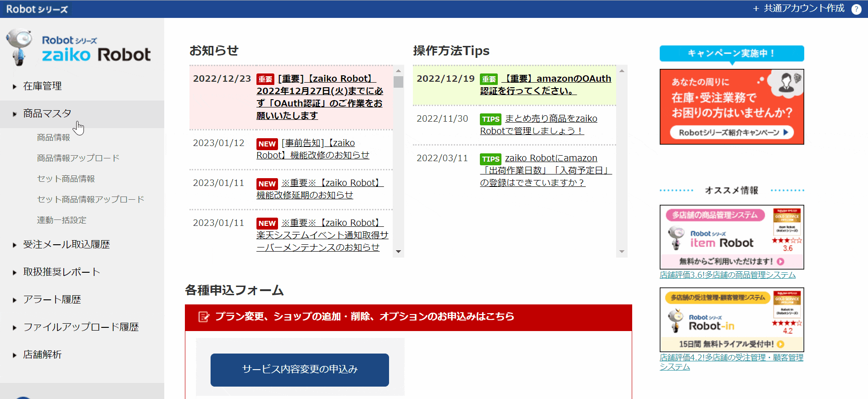This screenshot has height=399, width=868.
Task: Click the zaiko Robot logo
Action: 78,48
